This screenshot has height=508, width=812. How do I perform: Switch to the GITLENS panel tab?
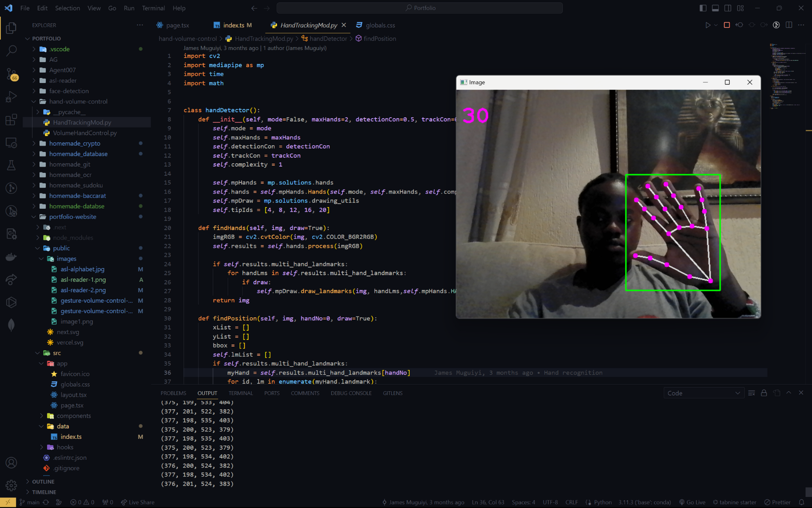[393, 393]
